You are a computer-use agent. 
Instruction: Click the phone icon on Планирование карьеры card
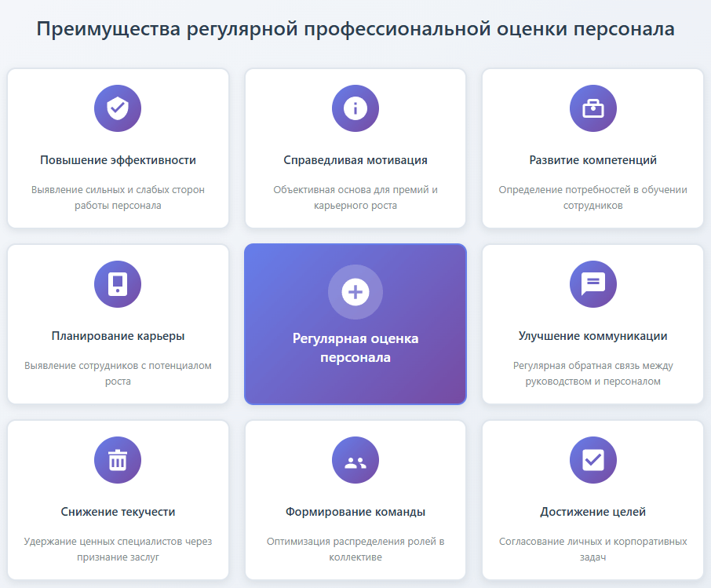[x=117, y=283]
